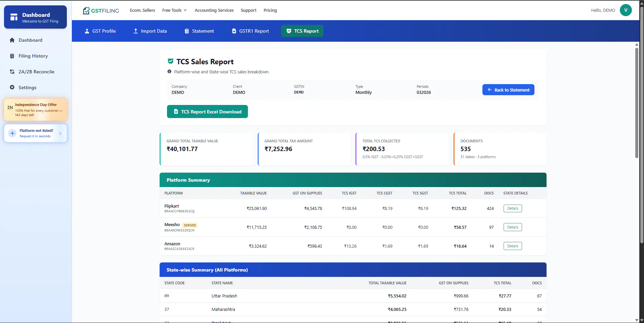Screen dimensions: 644x323
Task: Open Details for Amazon row
Action: (x=513, y=246)
